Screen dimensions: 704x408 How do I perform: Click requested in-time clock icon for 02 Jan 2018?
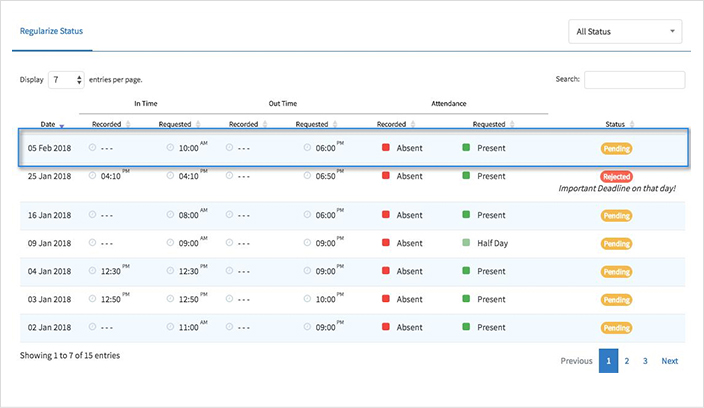(170, 327)
